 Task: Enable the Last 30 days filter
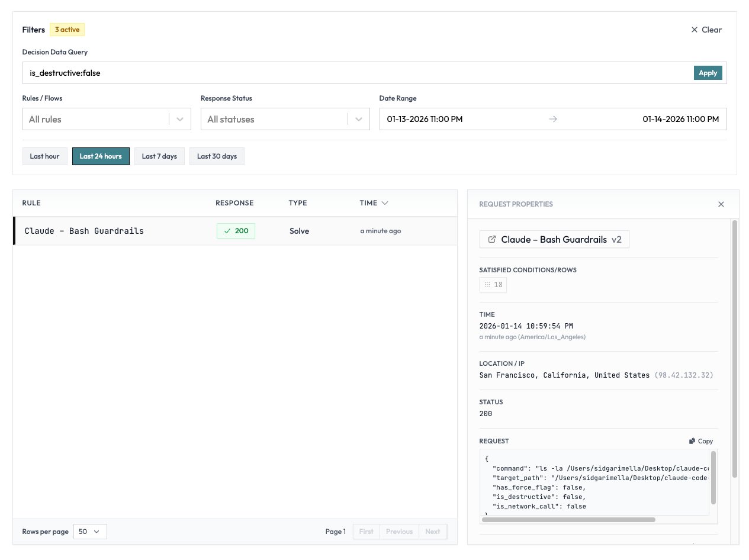coord(217,156)
